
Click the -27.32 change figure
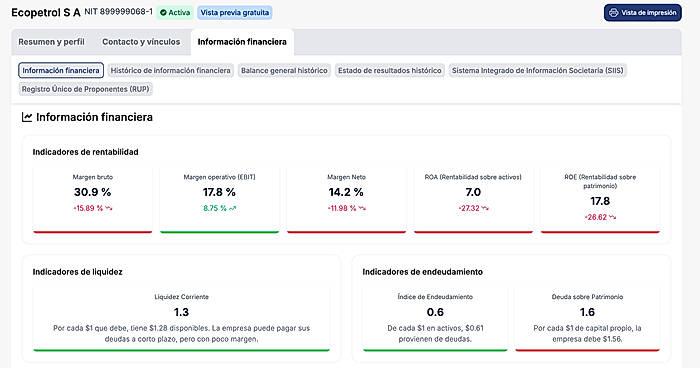click(469, 208)
